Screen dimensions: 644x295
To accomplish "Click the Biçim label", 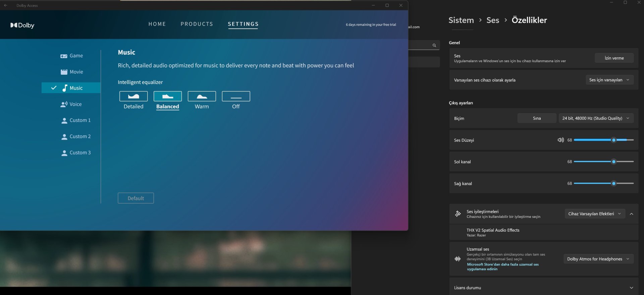I will (459, 118).
